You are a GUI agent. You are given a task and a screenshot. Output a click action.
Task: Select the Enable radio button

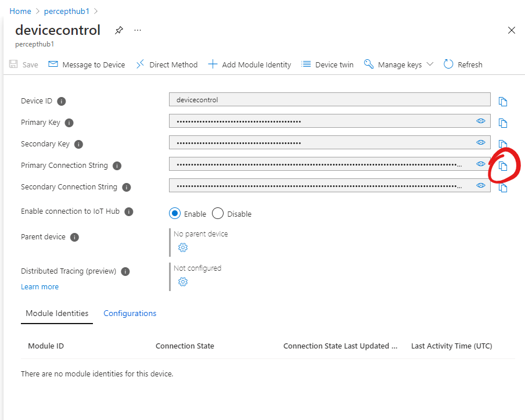tap(175, 213)
